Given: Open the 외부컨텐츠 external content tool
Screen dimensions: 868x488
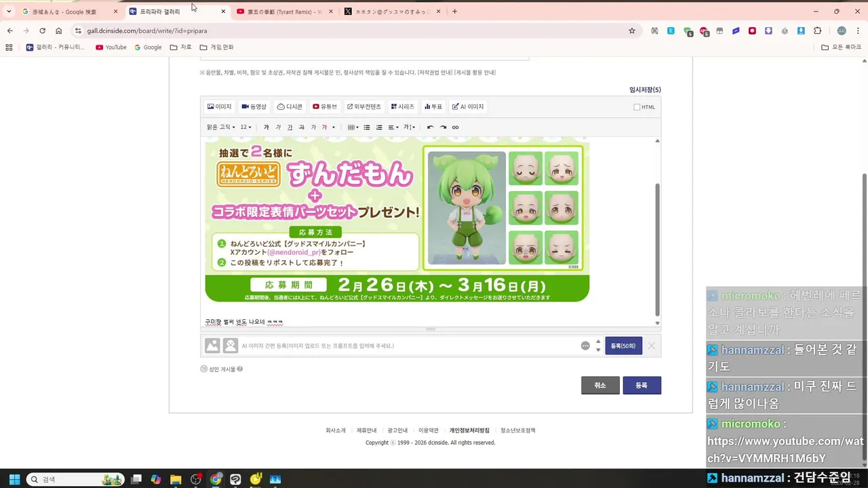Looking at the screenshot, I should [364, 106].
